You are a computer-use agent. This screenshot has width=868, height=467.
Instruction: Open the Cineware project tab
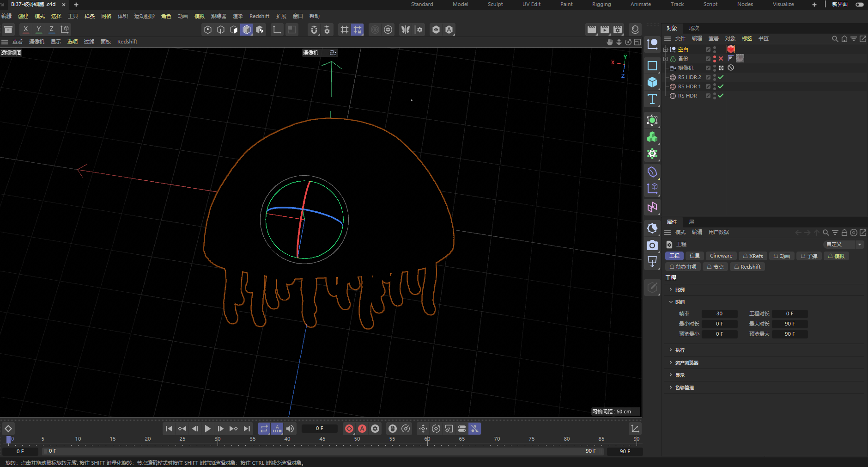(x=721, y=256)
